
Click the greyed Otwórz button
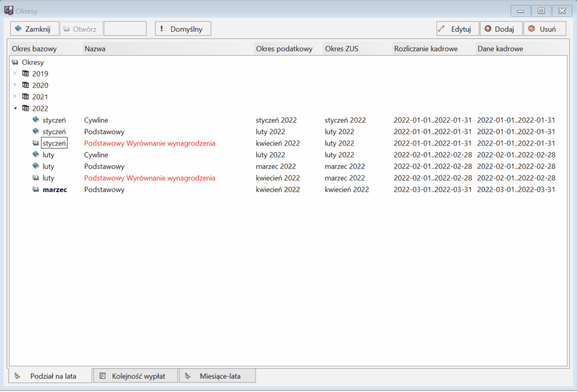tap(81, 29)
